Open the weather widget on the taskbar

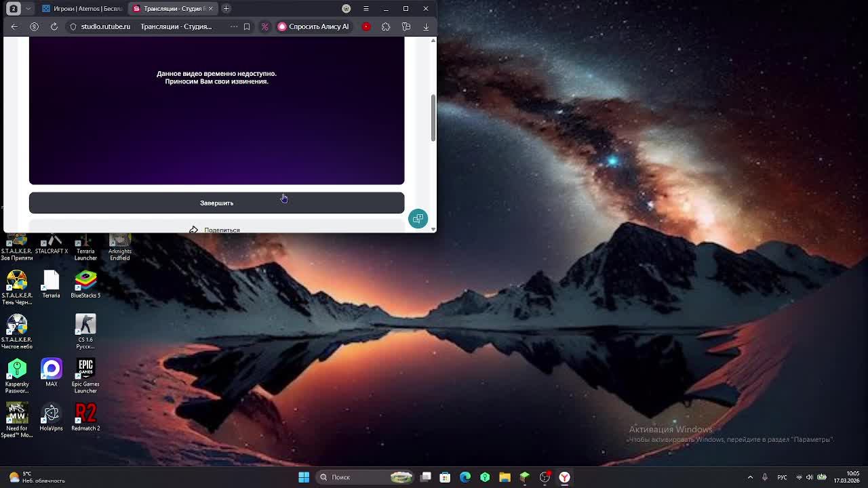[x=37, y=477]
